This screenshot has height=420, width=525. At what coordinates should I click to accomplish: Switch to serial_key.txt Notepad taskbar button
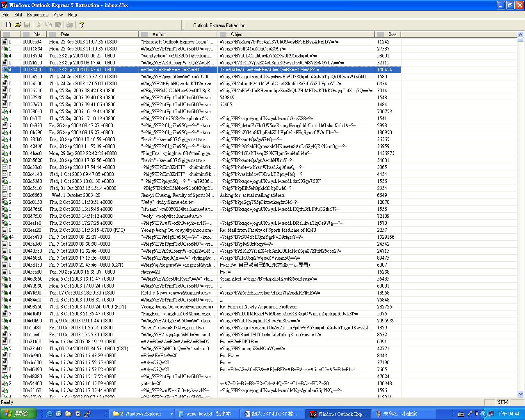click(208, 414)
